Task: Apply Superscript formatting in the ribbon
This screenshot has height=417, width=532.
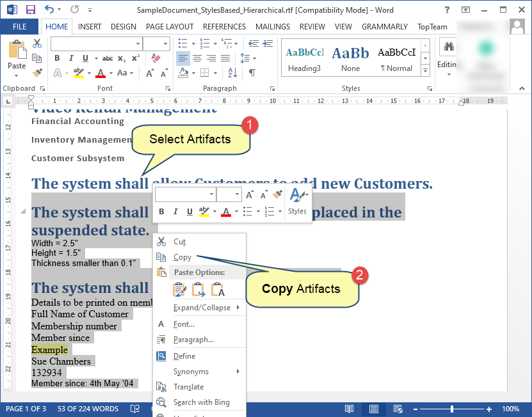Action: tap(136, 58)
